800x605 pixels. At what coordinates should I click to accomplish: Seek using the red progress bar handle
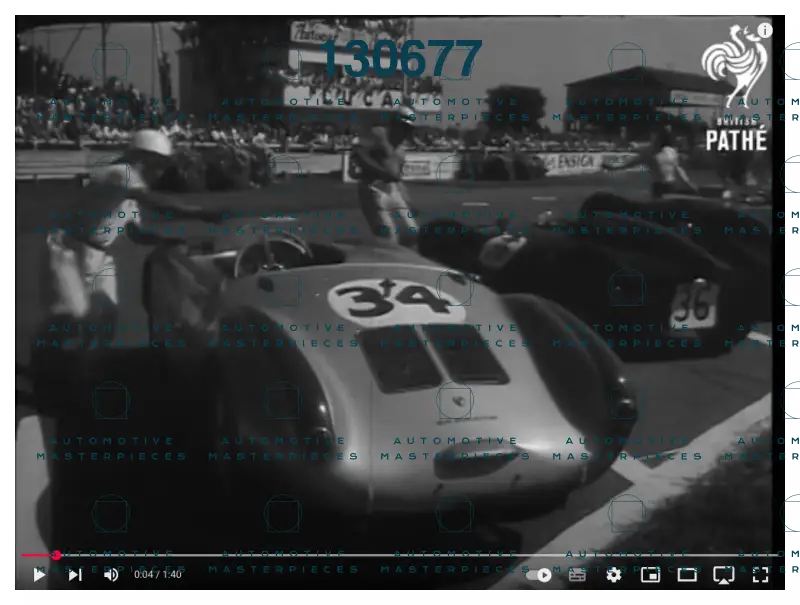pos(56,555)
